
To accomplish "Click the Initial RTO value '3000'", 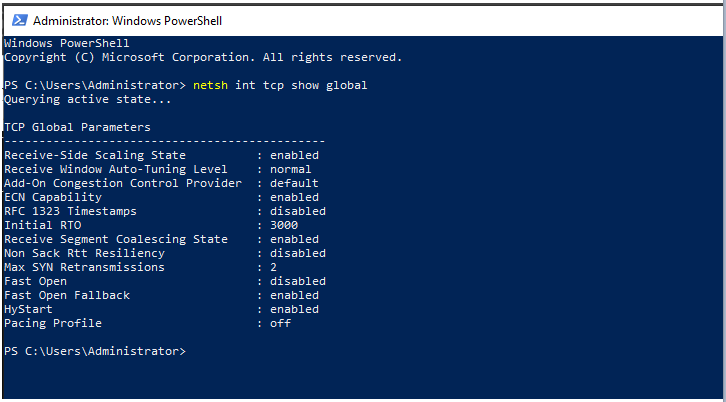I will (284, 226).
